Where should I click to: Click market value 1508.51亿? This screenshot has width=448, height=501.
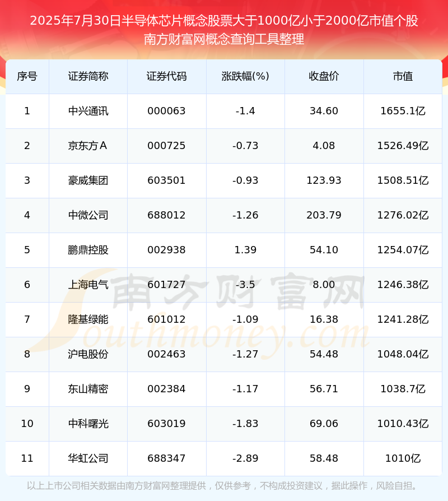pyautogui.click(x=403, y=180)
